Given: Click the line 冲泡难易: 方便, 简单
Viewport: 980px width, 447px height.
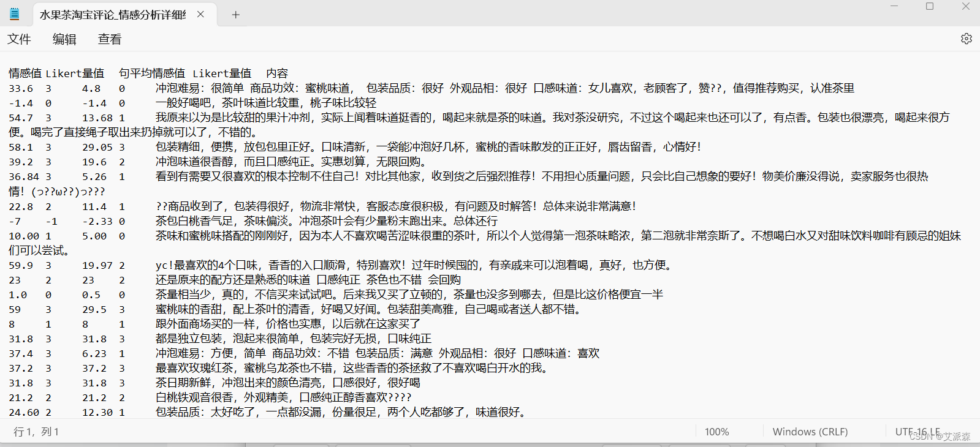Looking at the screenshot, I should tap(304, 353).
